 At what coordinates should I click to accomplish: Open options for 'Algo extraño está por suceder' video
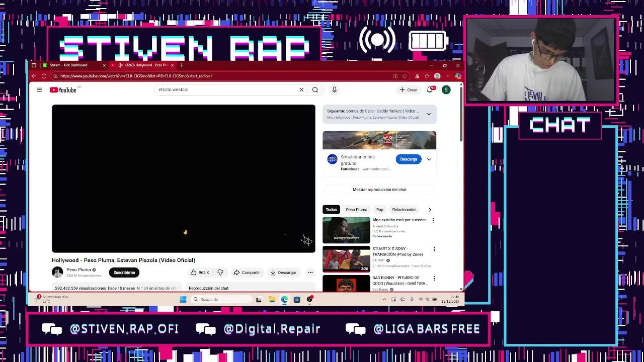coord(433,220)
